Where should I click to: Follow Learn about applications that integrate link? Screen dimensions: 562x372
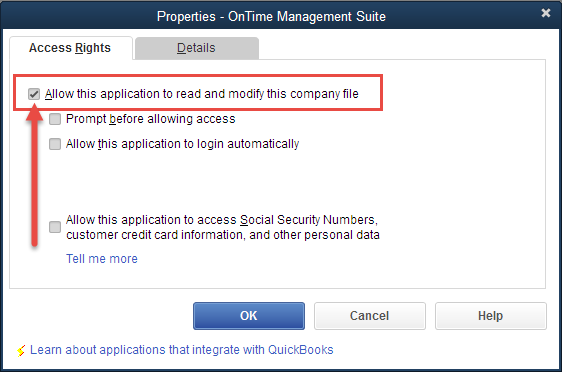(182, 350)
